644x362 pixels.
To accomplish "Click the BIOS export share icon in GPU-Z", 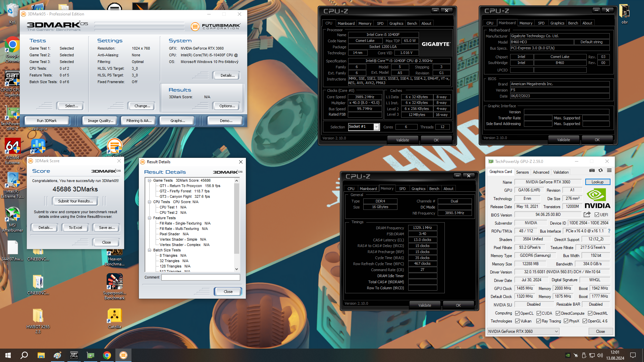I will (x=587, y=215).
